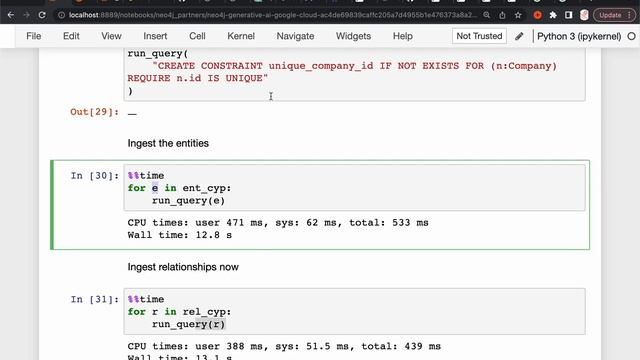
Task: Click the In [30] cell prompt
Action: point(95,176)
